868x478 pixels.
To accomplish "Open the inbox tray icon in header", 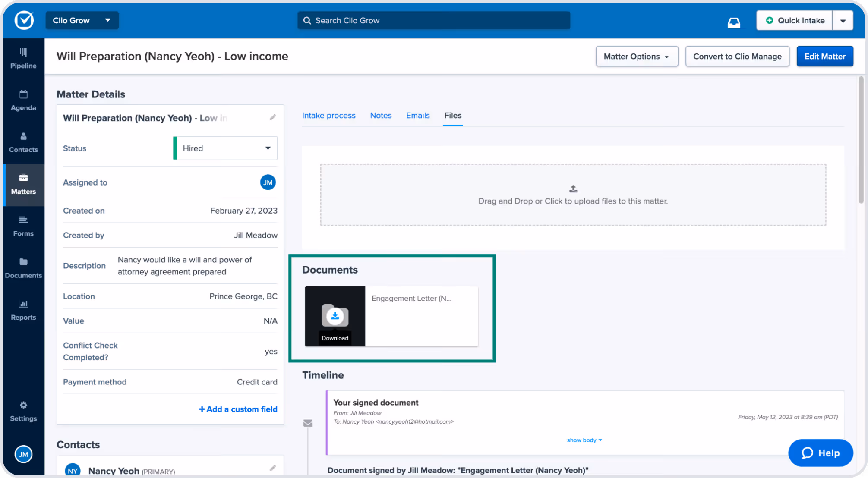I will [734, 22].
